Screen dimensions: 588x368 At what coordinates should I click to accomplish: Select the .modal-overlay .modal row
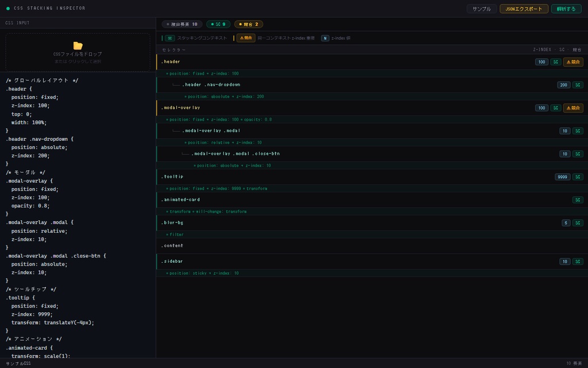pos(372,131)
